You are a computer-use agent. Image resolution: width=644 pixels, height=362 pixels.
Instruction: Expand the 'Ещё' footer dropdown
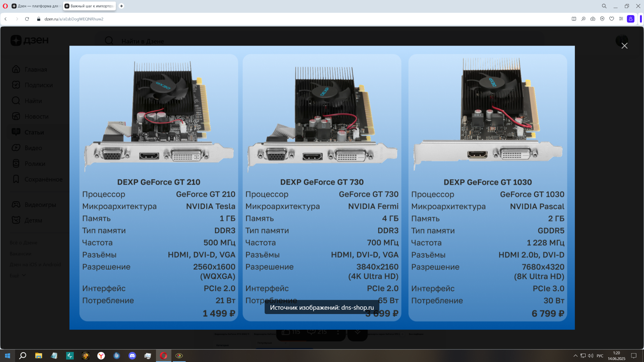point(18,276)
